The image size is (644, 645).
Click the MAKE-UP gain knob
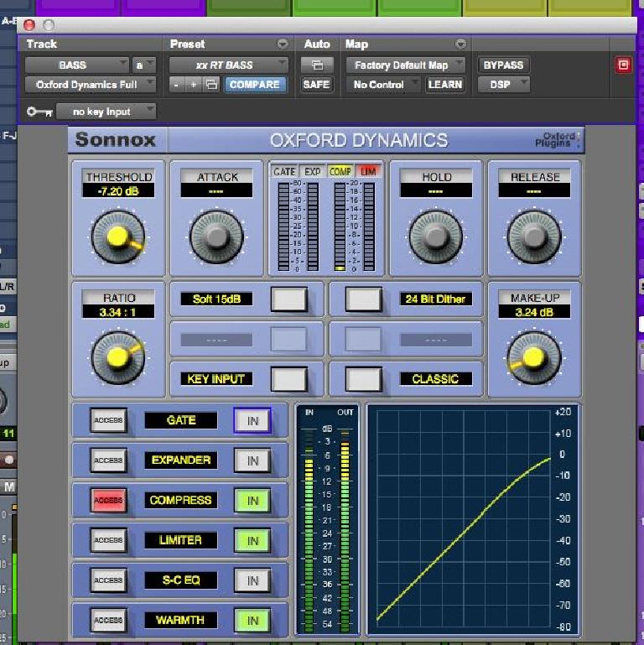tap(534, 357)
